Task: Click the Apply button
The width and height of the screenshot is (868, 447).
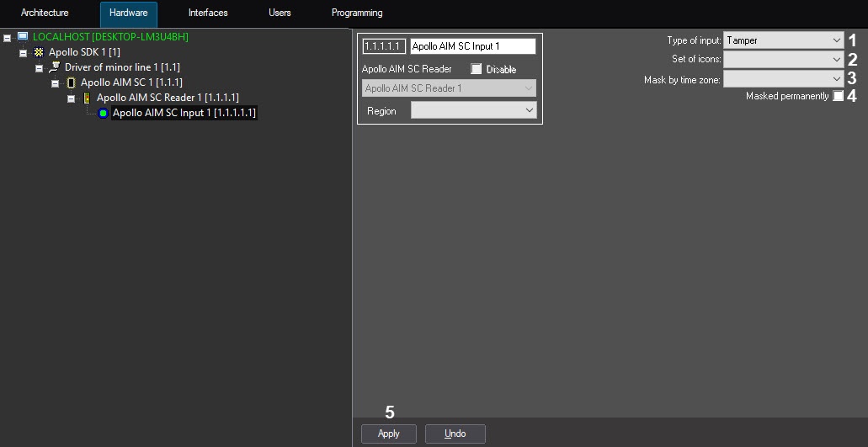Action: point(389,434)
